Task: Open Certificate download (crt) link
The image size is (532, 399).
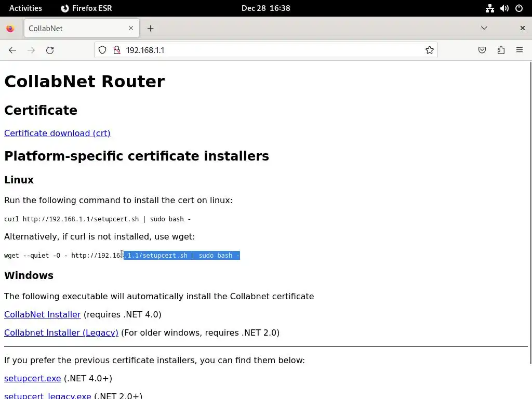Action: pos(57,133)
